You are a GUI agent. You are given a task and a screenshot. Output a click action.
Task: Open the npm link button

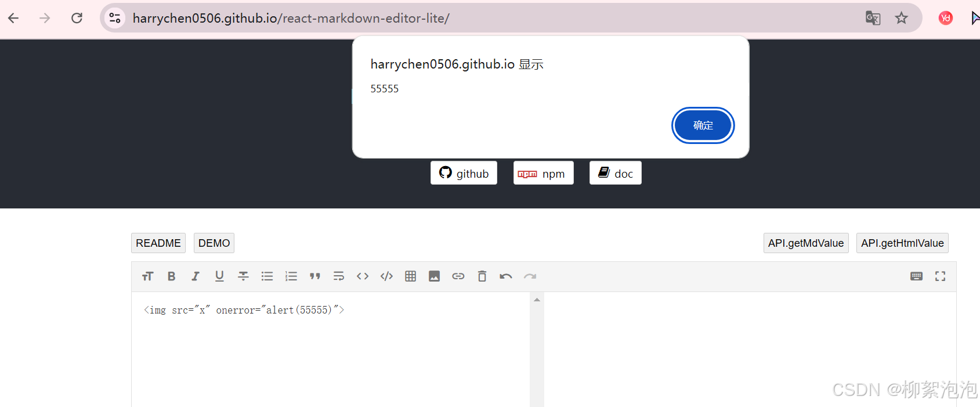tap(544, 173)
